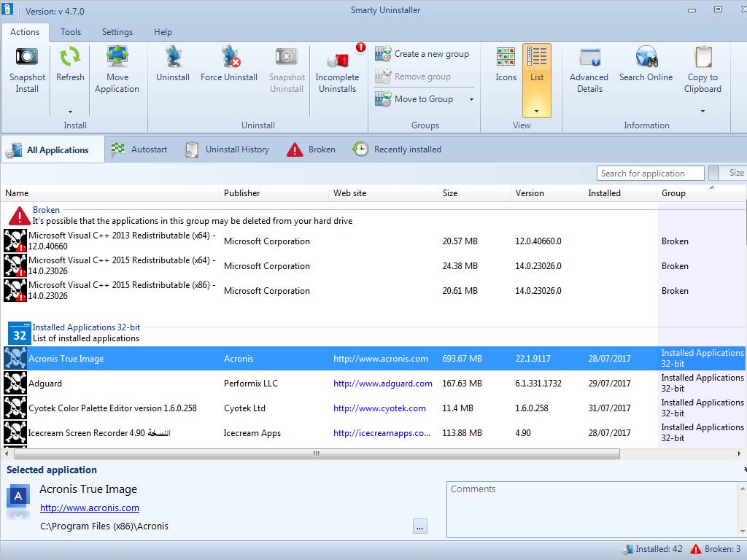Expand the Copy to Clipboard dropdown arrow

click(703, 112)
